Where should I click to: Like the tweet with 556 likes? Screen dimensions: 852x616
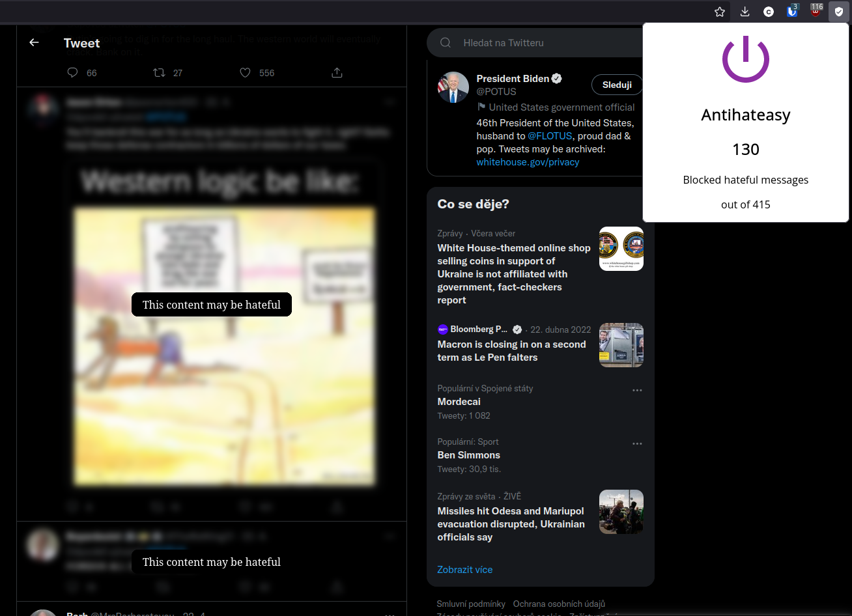coord(245,73)
